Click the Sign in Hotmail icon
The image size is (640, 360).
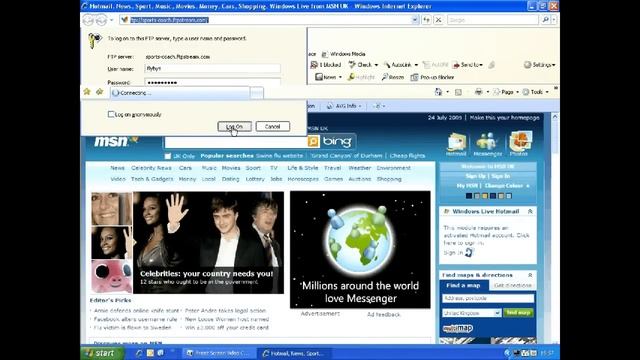coord(469,253)
